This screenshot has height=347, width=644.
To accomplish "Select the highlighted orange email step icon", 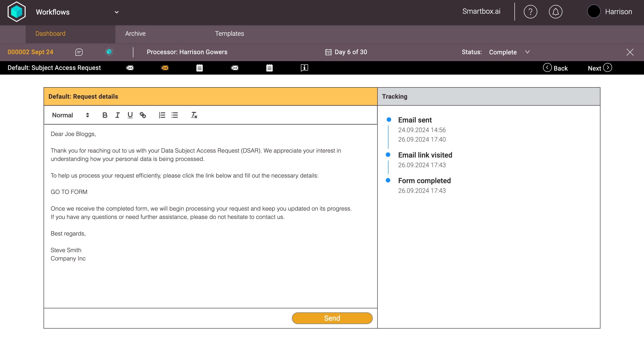I will [165, 68].
